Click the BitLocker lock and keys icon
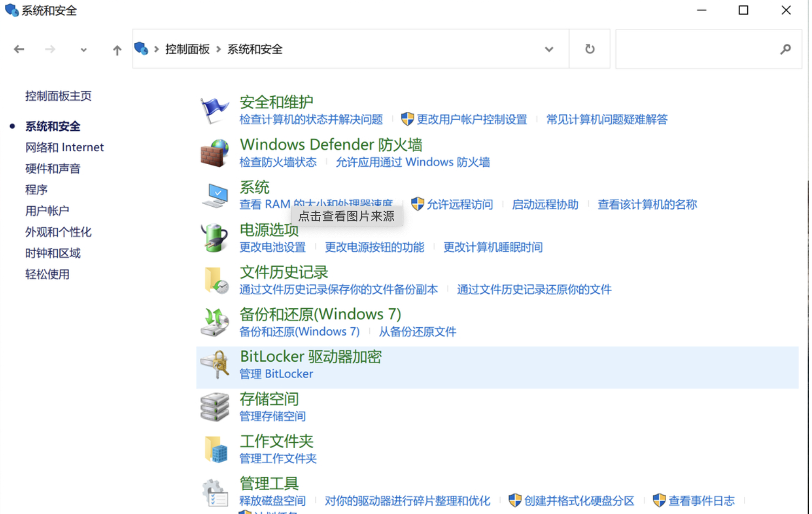Screen dimensions: 812x514 coord(215,364)
